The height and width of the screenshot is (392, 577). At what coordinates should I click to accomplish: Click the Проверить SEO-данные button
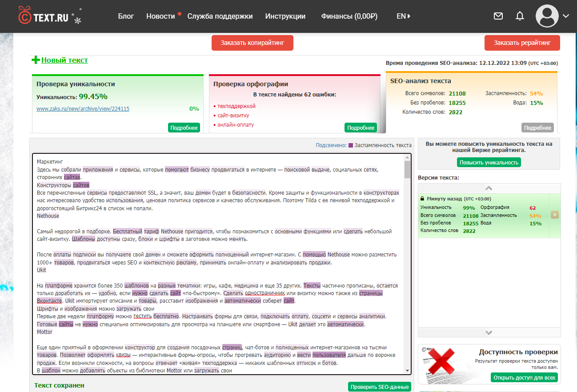pos(380,387)
